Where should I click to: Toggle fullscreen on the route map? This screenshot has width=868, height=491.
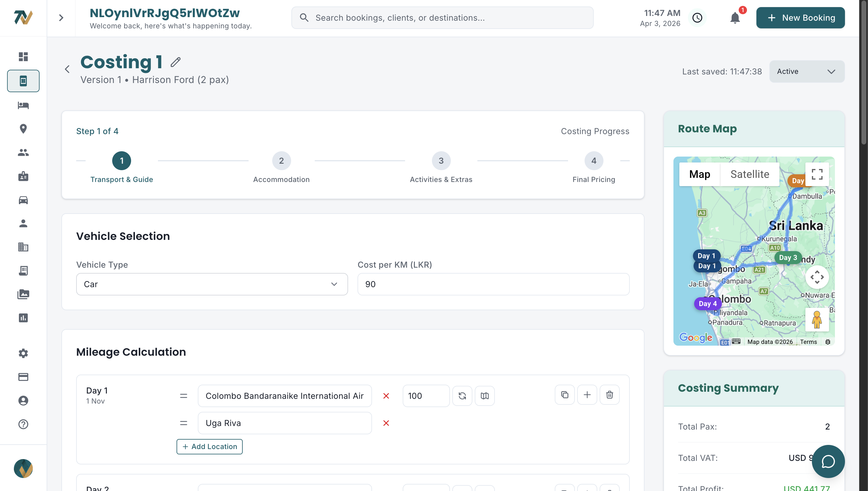click(x=817, y=174)
